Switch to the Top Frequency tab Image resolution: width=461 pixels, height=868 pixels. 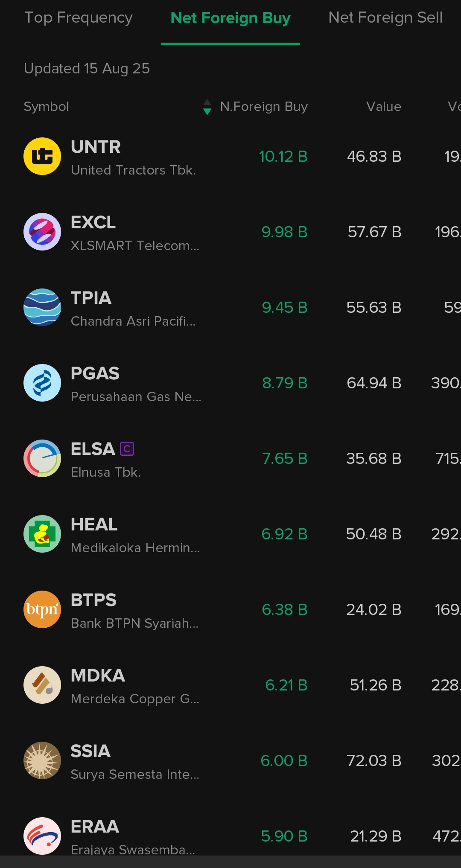click(x=79, y=17)
